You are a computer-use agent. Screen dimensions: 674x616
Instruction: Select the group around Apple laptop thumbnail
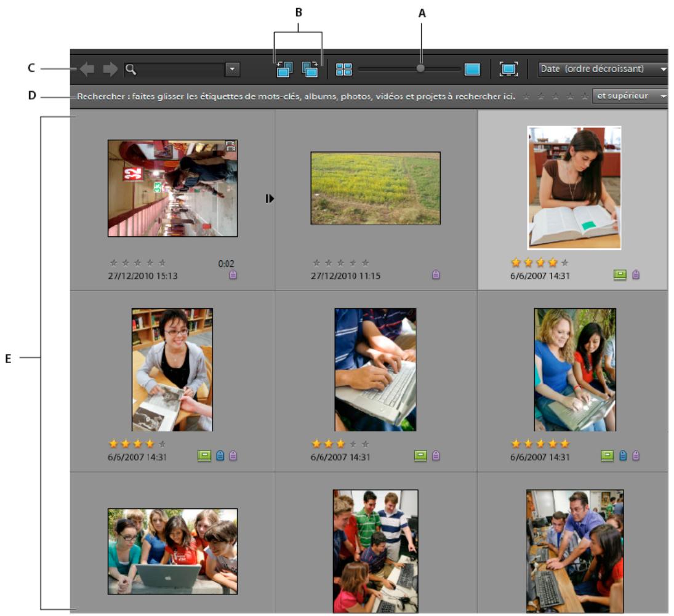[172, 551]
